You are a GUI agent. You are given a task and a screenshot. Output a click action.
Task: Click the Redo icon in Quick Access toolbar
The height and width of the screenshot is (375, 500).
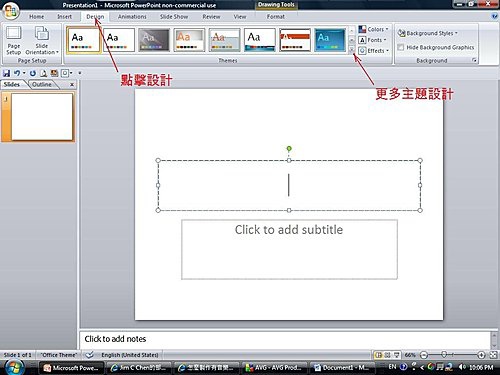click(x=33, y=73)
